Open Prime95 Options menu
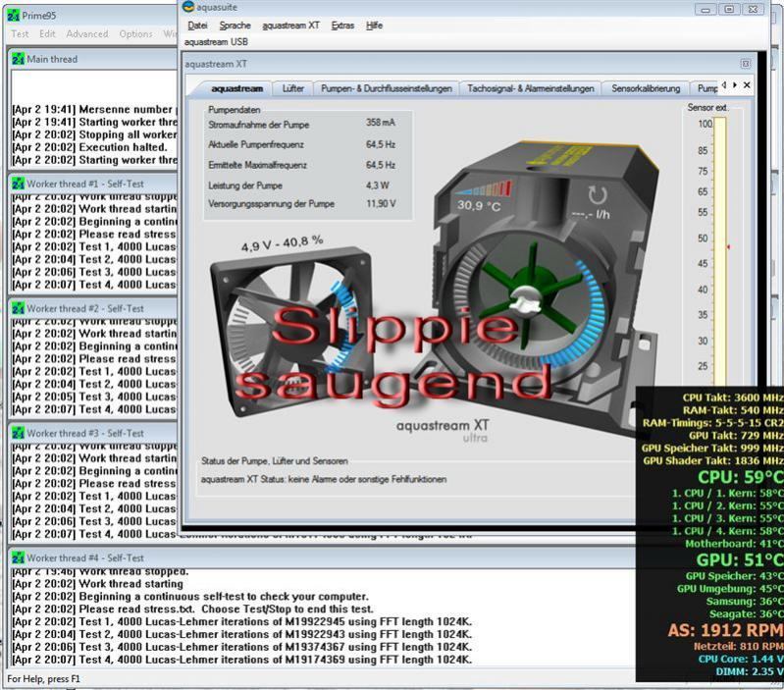 [x=135, y=34]
